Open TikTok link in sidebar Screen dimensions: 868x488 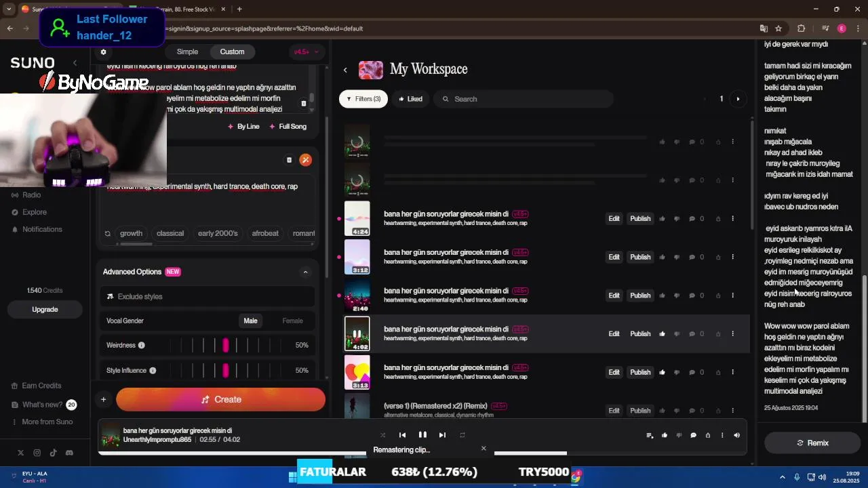(x=53, y=453)
